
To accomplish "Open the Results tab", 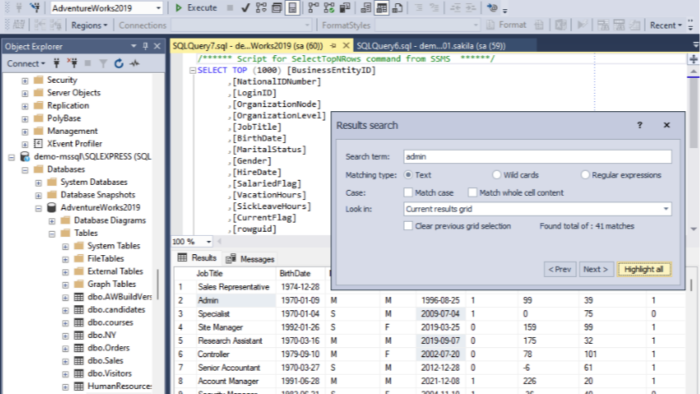I will (x=197, y=258).
